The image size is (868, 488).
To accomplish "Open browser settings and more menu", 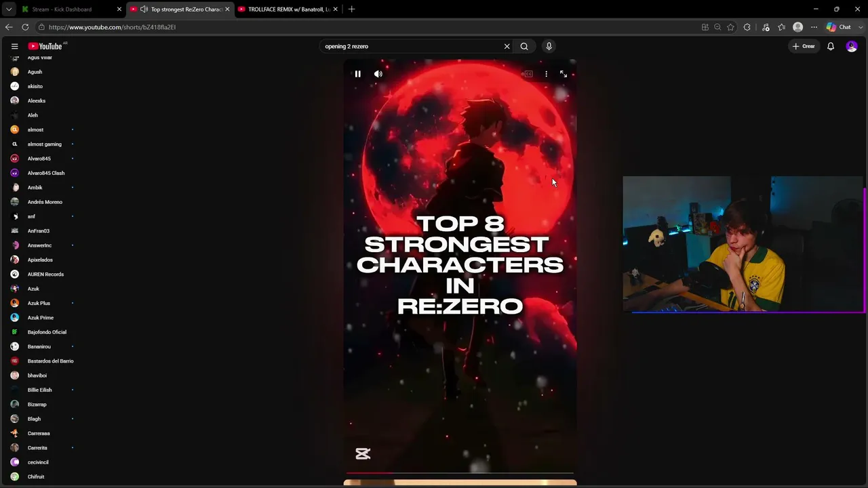I will pyautogui.click(x=814, y=27).
